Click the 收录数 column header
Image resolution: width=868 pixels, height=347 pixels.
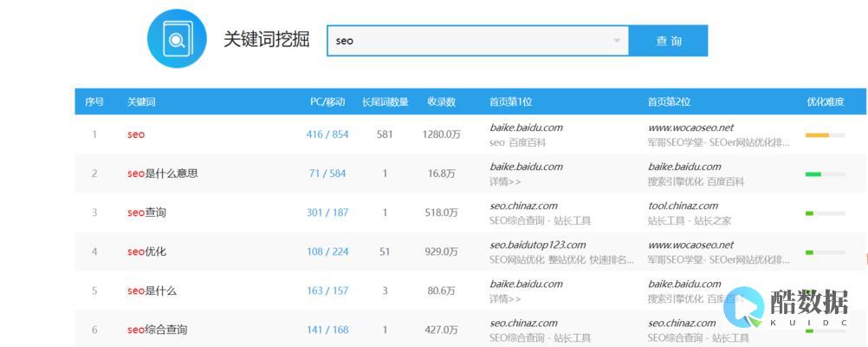(x=441, y=102)
